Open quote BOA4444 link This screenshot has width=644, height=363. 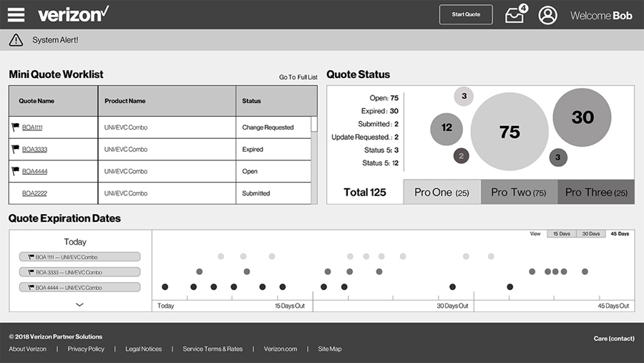[34, 171]
